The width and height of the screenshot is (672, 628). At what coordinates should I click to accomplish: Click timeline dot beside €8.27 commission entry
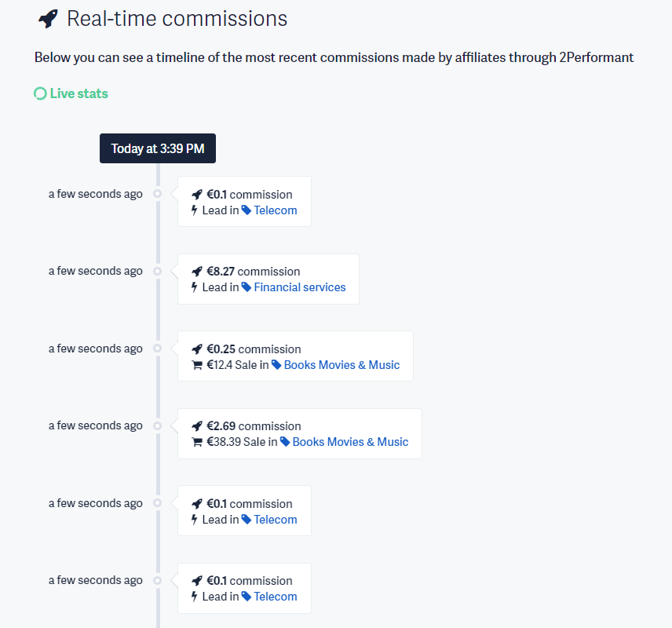point(158,272)
